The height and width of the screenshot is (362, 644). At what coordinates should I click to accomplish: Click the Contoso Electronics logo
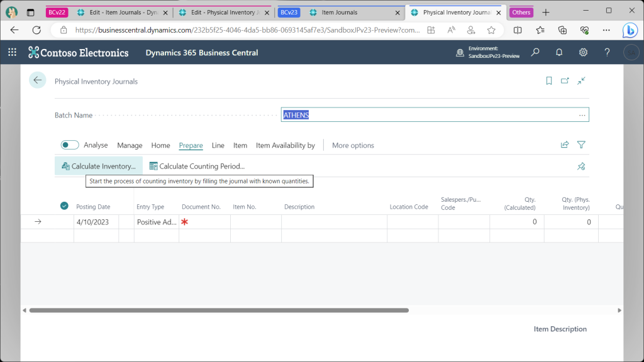[x=78, y=53]
